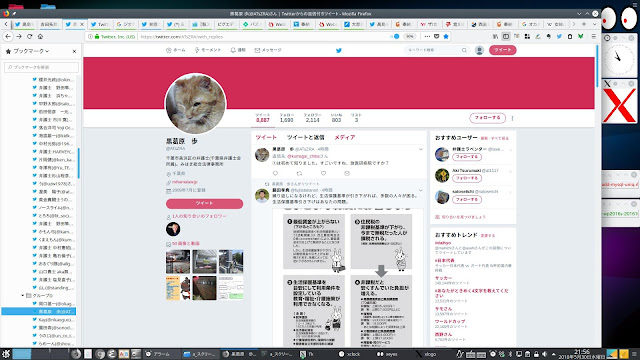Viewport: 640px width, 360px height.
Task: Collapse the グループ bookmark folder
Action: pyautogui.click(x=22, y=296)
